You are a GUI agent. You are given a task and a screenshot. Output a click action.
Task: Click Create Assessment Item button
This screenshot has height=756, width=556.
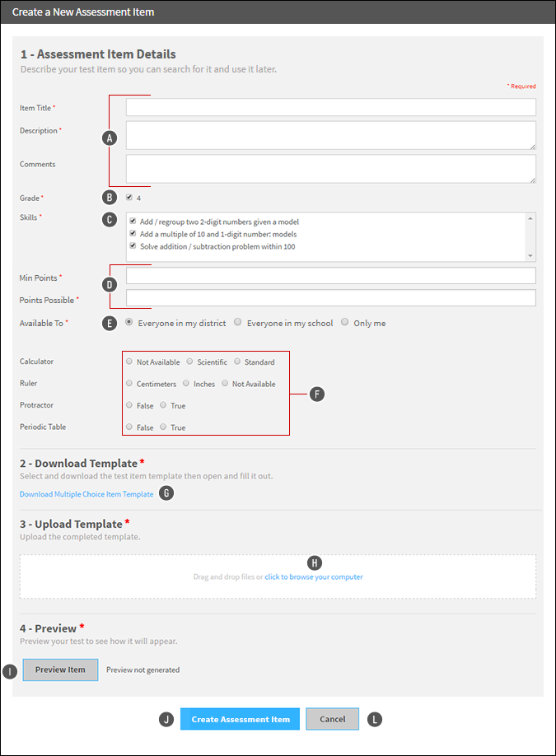[x=241, y=719]
